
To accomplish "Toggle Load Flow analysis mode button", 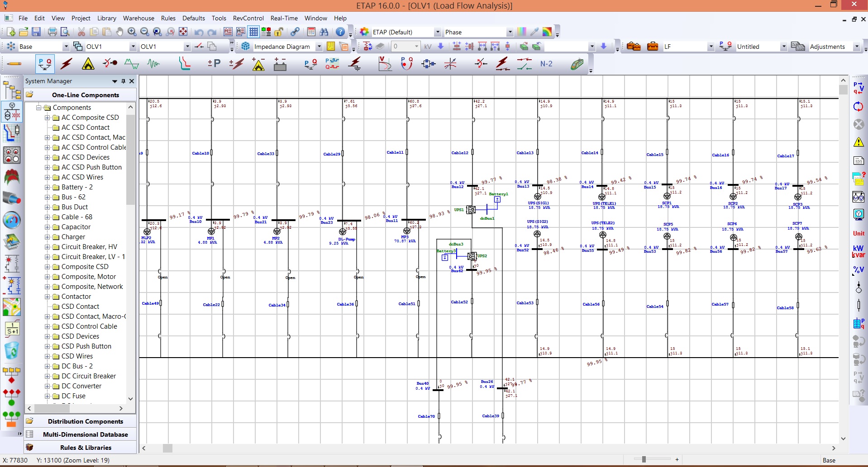I will pyautogui.click(x=45, y=64).
